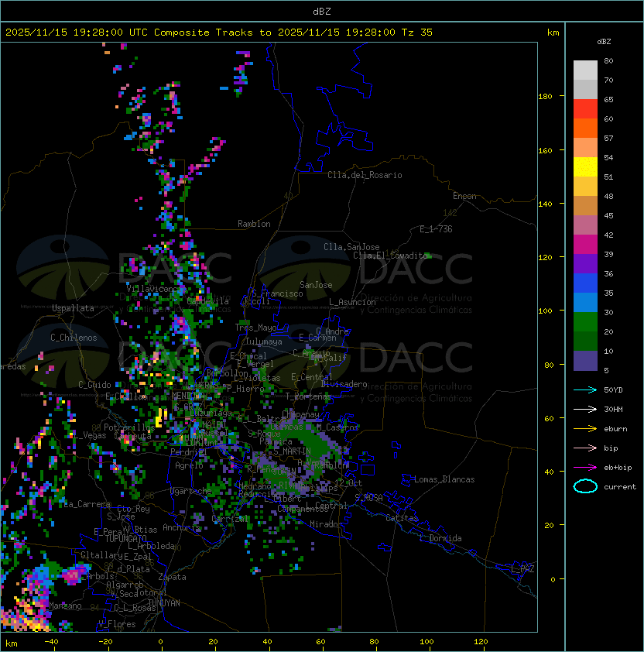
Task: Click the 'L_Dormida' place label
Action: pyautogui.click(x=440, y=538)
